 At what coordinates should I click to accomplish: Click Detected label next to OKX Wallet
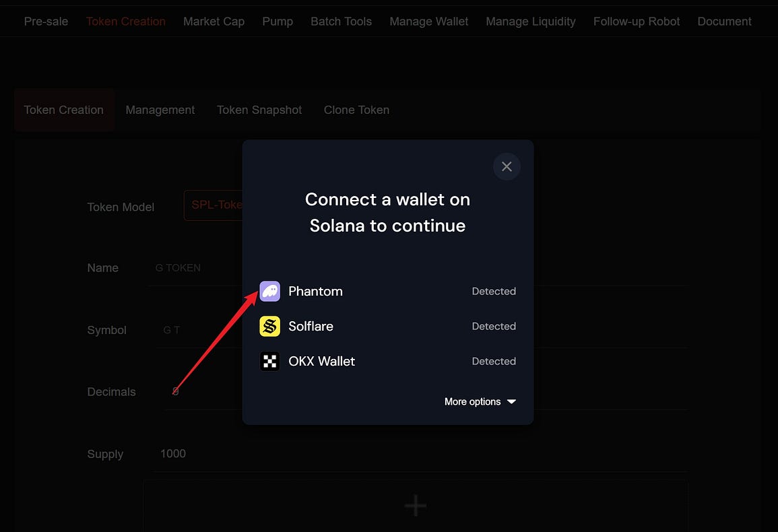click(494, 361)
